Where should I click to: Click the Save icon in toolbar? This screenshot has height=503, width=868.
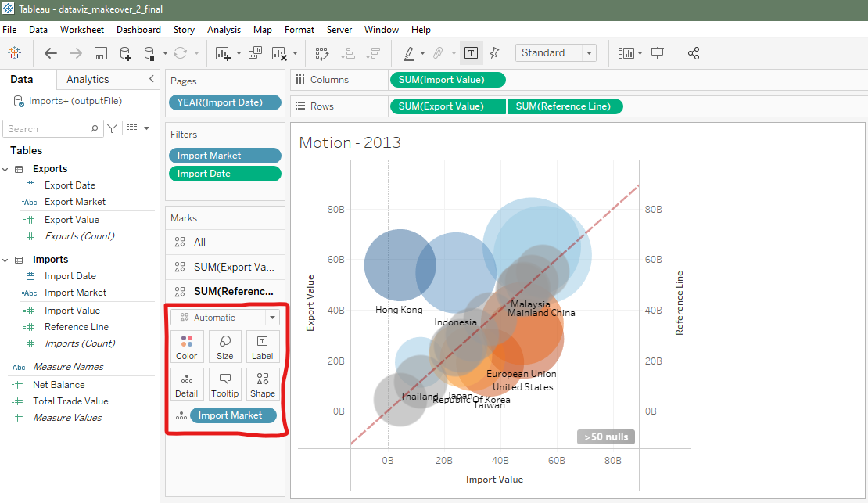click(101, 53)
